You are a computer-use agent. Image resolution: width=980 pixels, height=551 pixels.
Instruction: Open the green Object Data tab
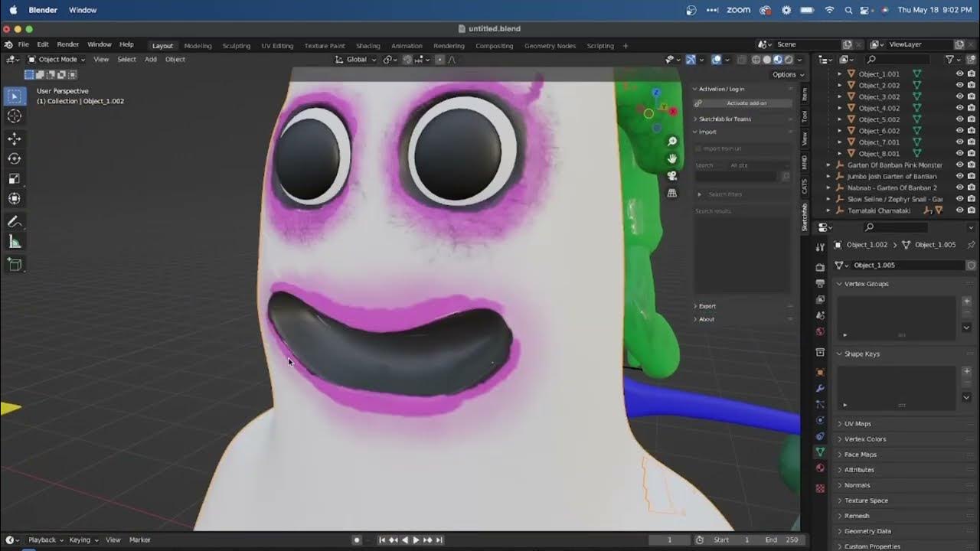pos(820,452)
